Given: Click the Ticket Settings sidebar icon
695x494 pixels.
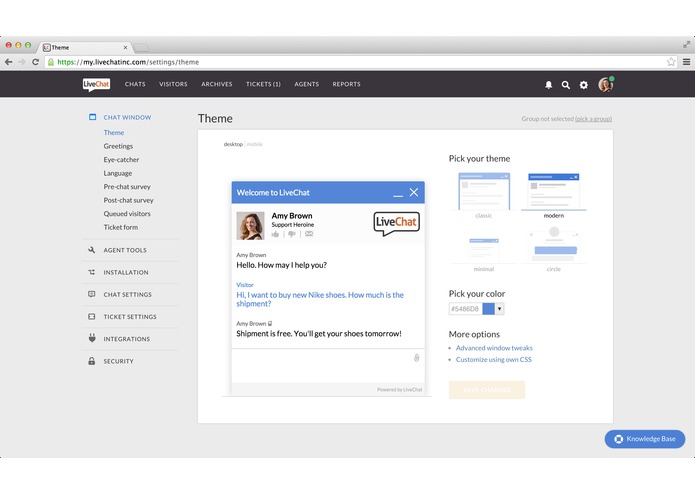Looking at the screenshot, I should (x=92, y=316).
